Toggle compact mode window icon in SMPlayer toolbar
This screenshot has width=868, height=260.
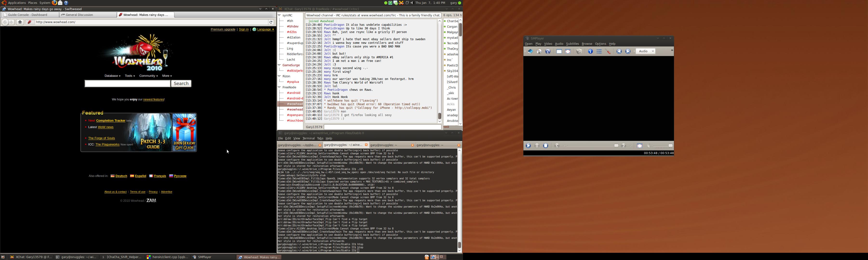(x=559, y=52)
